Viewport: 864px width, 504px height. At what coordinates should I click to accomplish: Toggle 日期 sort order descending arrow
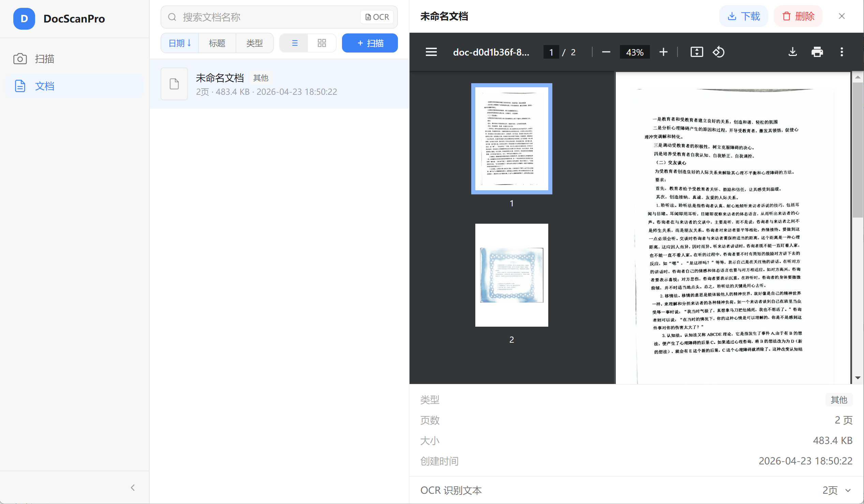[179, 43]
